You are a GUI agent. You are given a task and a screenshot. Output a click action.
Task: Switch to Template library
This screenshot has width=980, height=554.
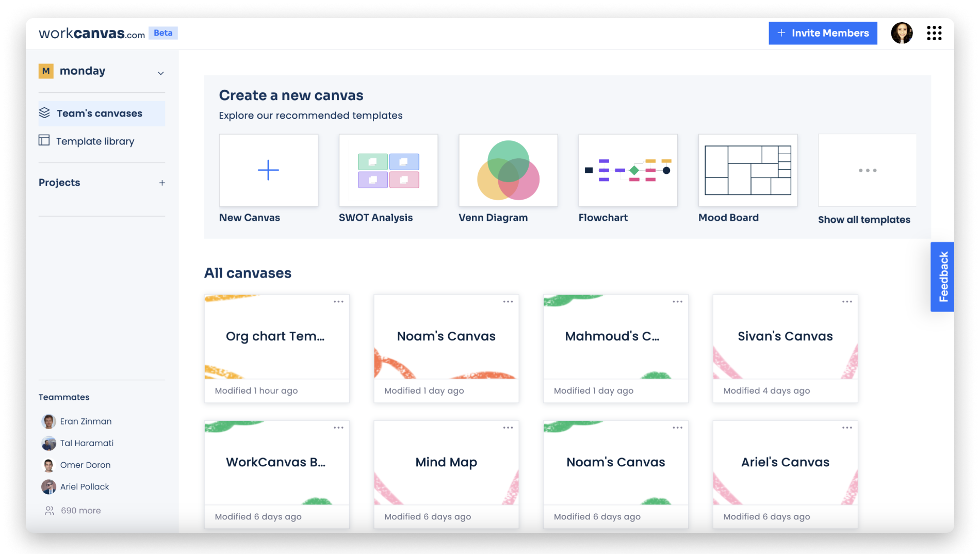point(95,141)
